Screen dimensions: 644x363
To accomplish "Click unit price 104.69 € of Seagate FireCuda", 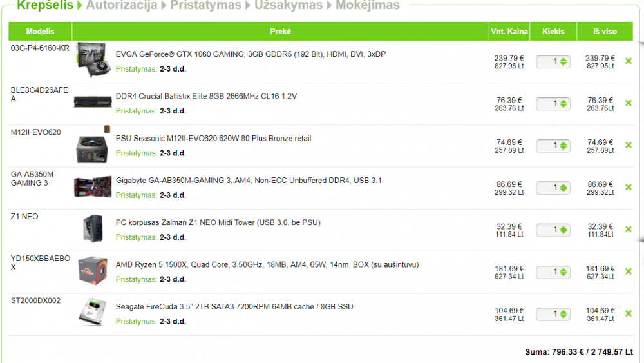I will [509, 310].
